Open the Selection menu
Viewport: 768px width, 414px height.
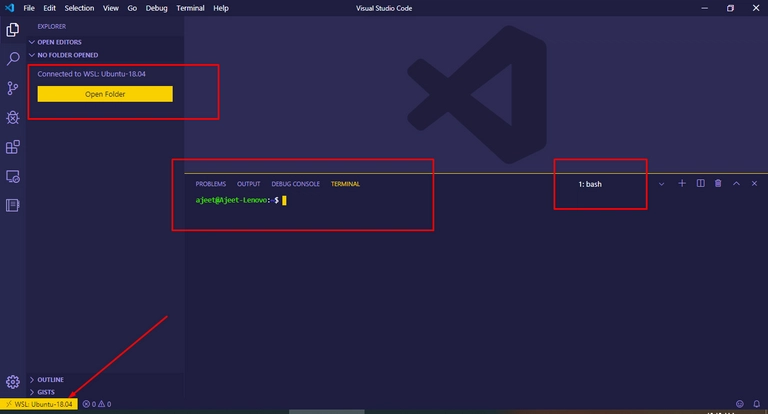[x=79, y=8]
